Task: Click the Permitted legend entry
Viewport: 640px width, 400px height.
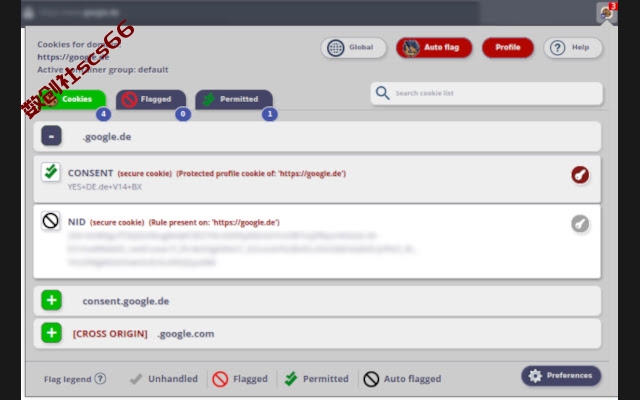Action: 317,379
